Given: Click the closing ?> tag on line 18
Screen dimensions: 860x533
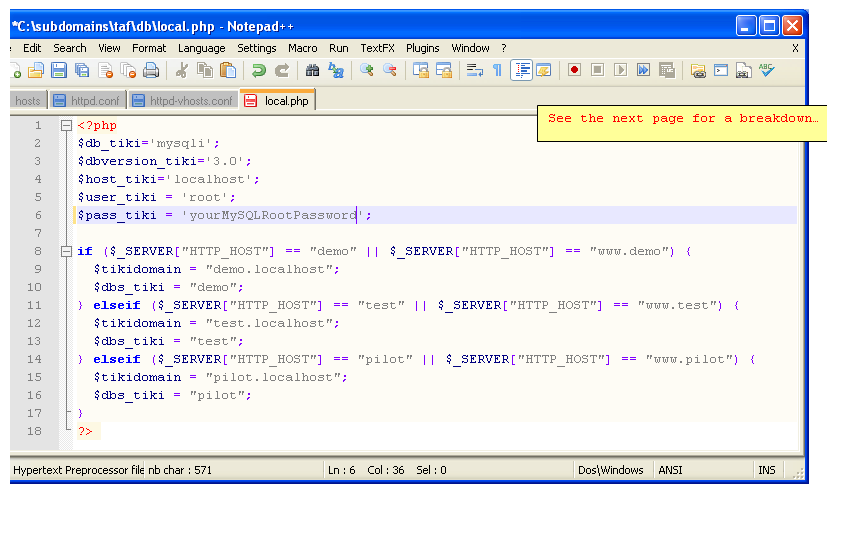Looking at the screenshot, I should [85, 432].
